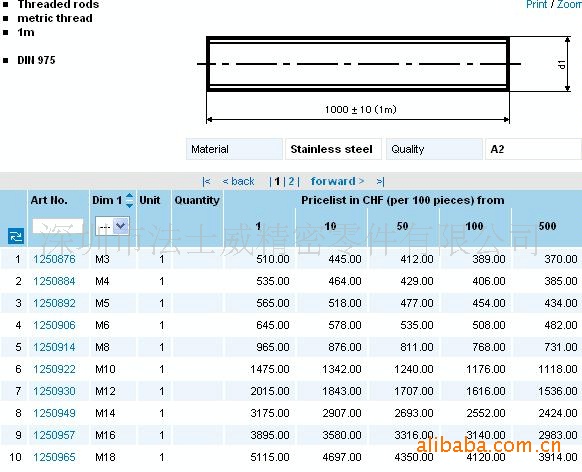The height and width of the screenshot is (472, 582).
Task: Jump to last page with >| icon
Action: (380, 181)
